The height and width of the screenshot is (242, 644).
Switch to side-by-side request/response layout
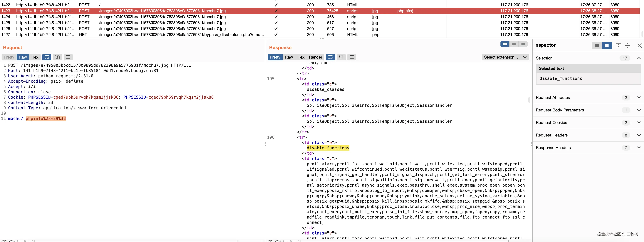point(505,44)
